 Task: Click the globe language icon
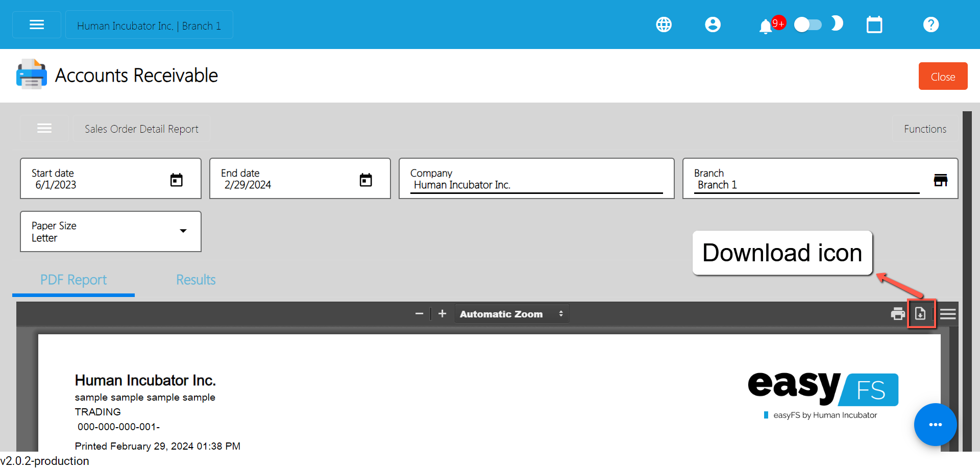664,24
